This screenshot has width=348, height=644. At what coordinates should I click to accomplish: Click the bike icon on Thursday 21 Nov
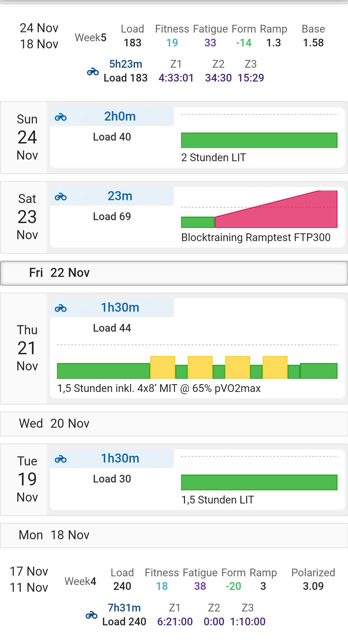pyautogui.click(x=61, y=308)
